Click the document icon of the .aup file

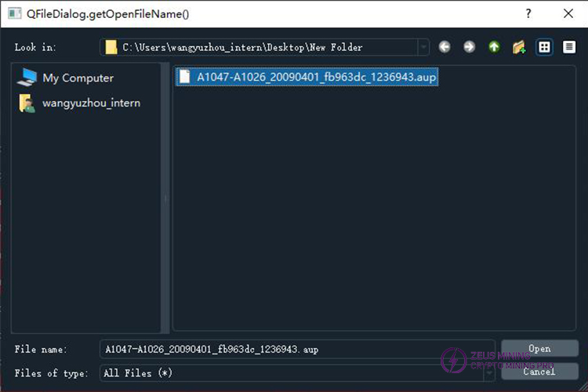point(185,77)
